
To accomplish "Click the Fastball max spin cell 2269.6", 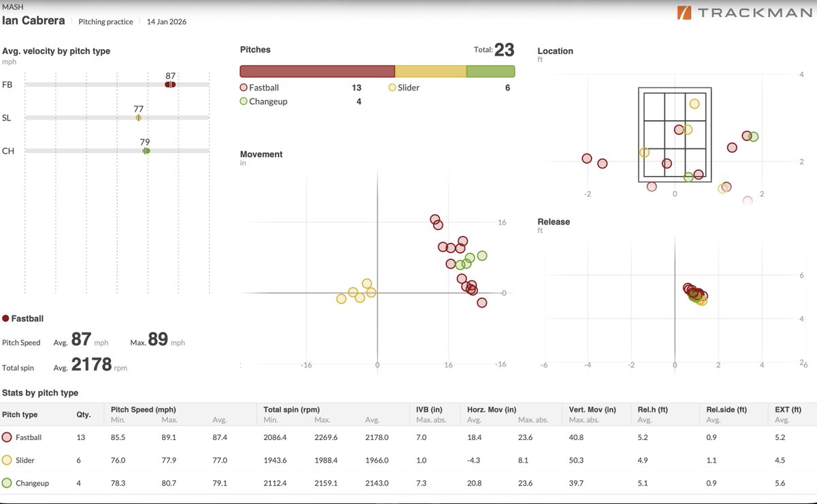I will (x=326, y=437).
